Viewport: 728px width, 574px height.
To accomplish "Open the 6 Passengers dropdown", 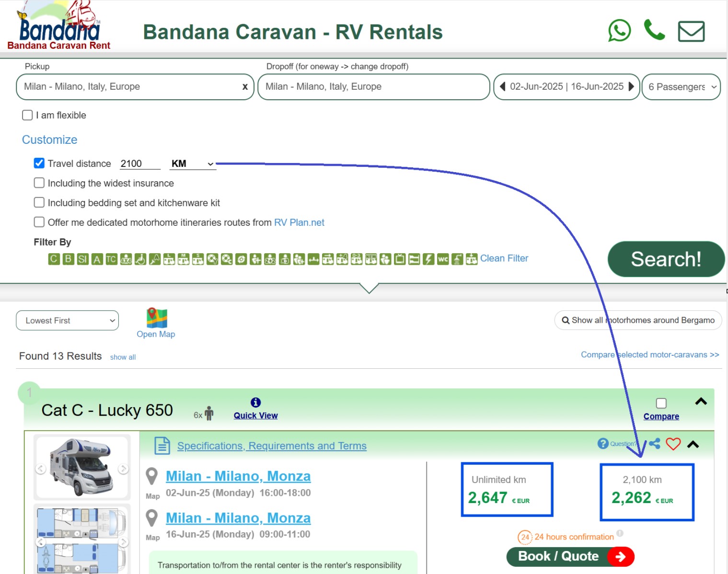I will 681,87.
